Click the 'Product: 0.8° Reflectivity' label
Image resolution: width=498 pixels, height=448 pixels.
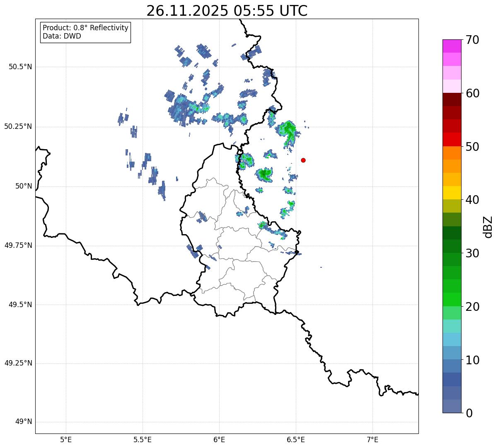86,28
